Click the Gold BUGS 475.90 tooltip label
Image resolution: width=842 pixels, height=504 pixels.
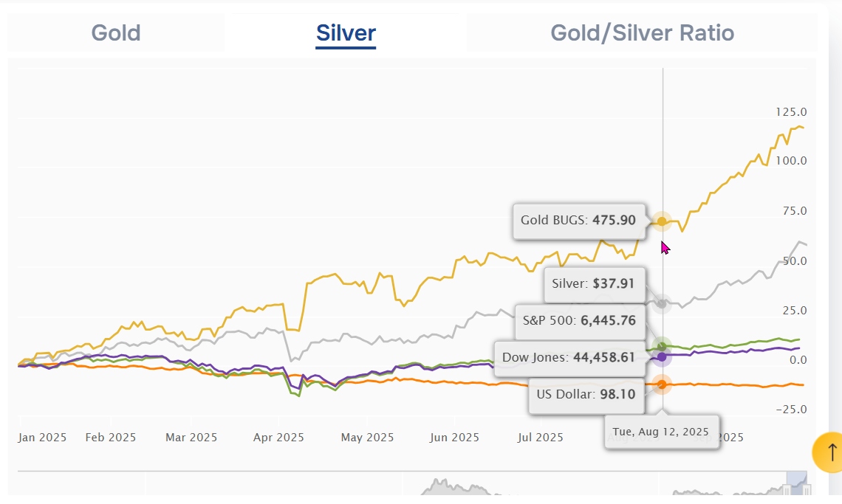pos(579,221)
